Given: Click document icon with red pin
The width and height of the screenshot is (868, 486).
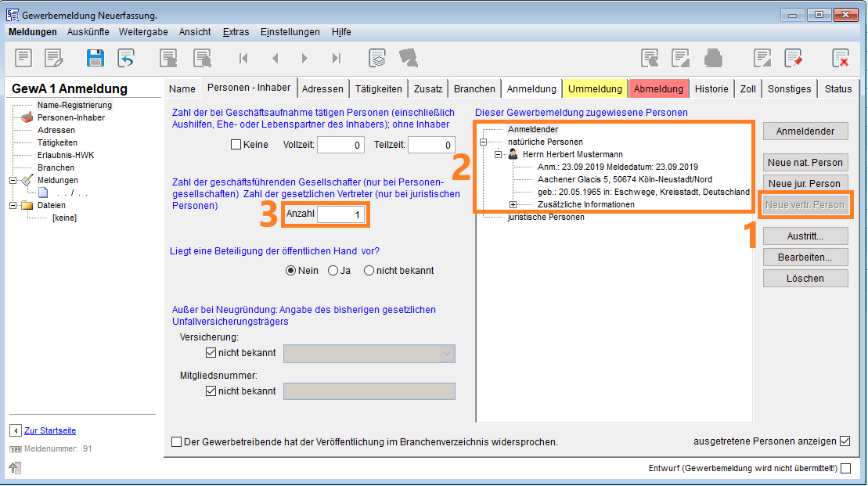Looking at the screenshot, I should (x=794, y=58).
